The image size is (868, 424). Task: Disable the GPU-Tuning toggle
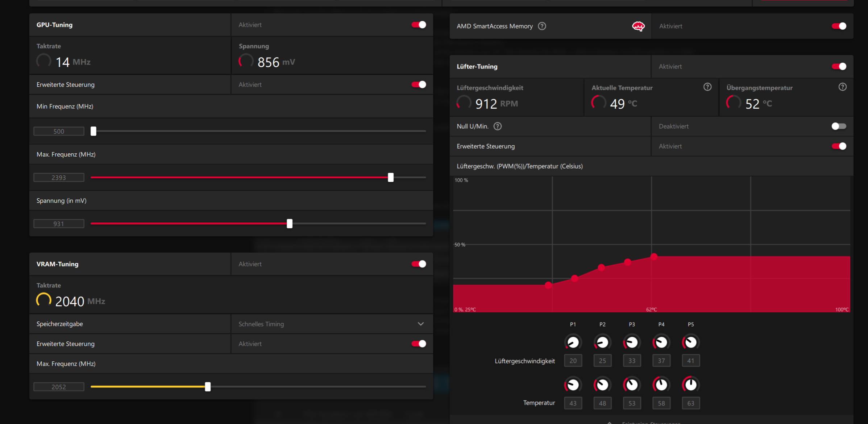point(419,25)
